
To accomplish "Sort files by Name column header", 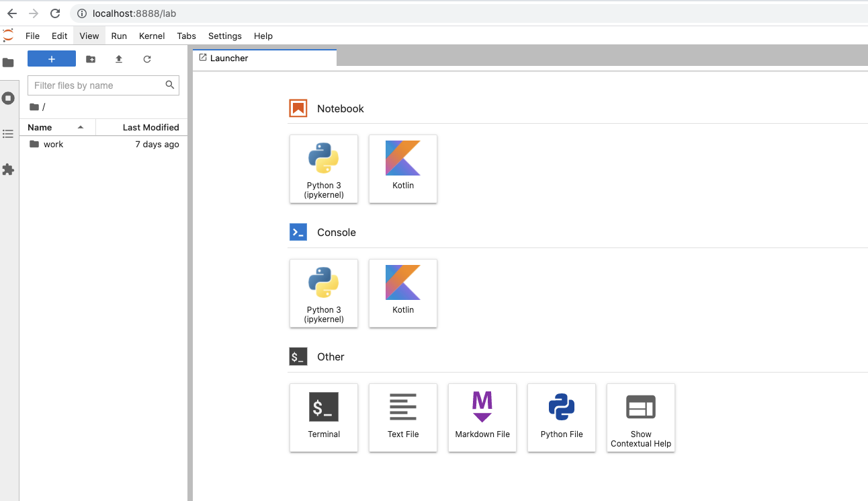I will point(40,127).
